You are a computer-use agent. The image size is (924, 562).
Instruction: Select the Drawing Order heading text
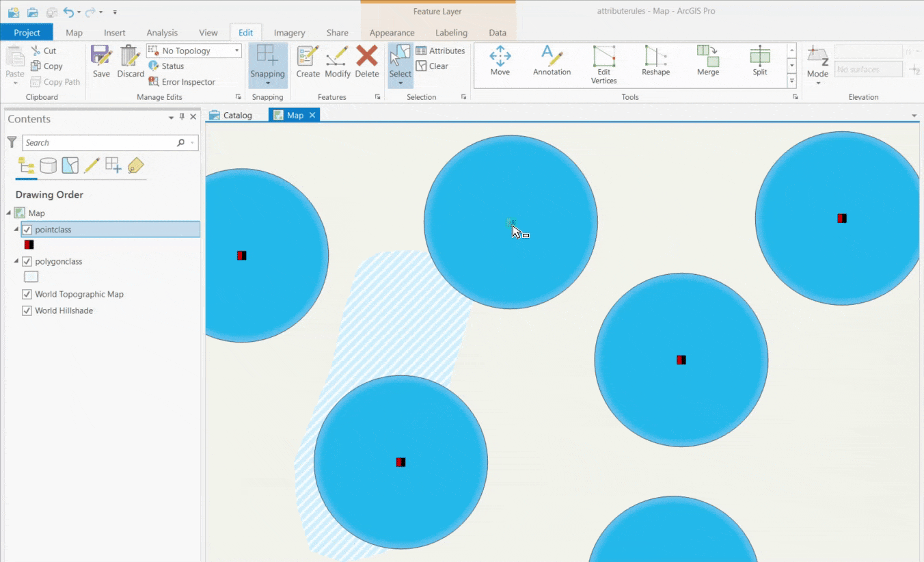(49, 195)
